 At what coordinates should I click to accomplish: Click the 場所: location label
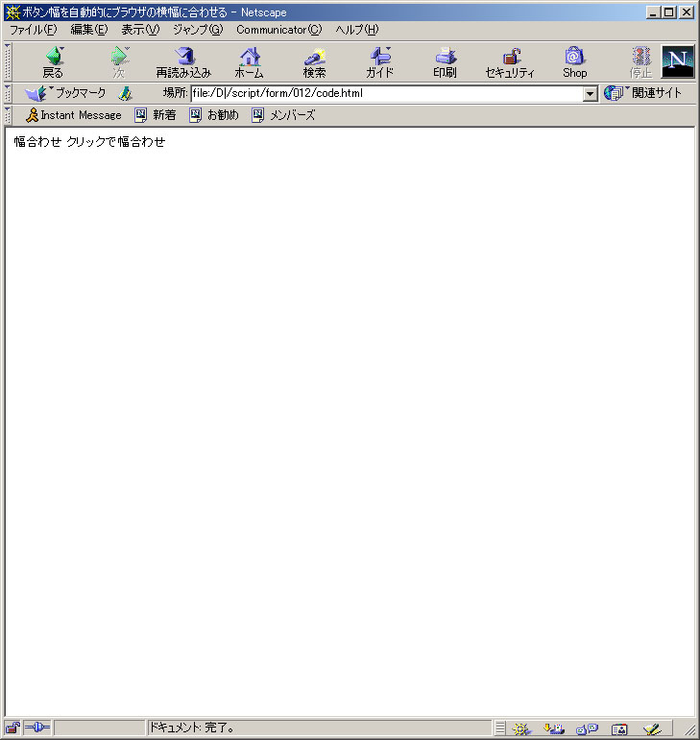point(175,93)
